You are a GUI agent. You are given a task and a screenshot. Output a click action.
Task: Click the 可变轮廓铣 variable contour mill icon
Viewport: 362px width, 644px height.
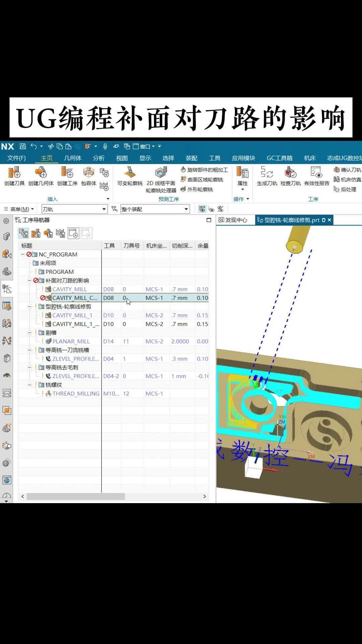130,173
